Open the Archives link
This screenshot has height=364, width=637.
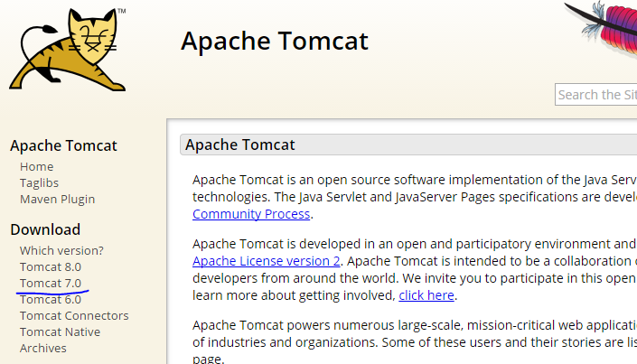coord(43,348)
